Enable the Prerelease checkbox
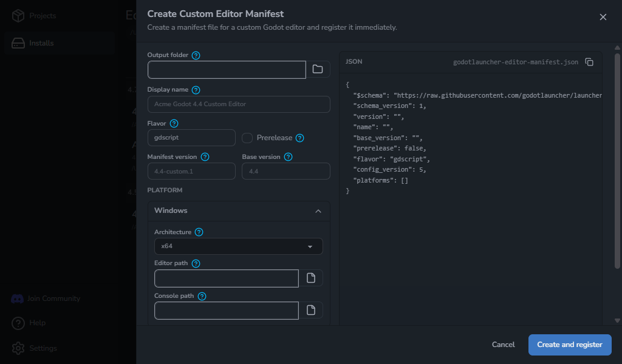The height and width of the screenshot is (364, 622). point(247,138)
